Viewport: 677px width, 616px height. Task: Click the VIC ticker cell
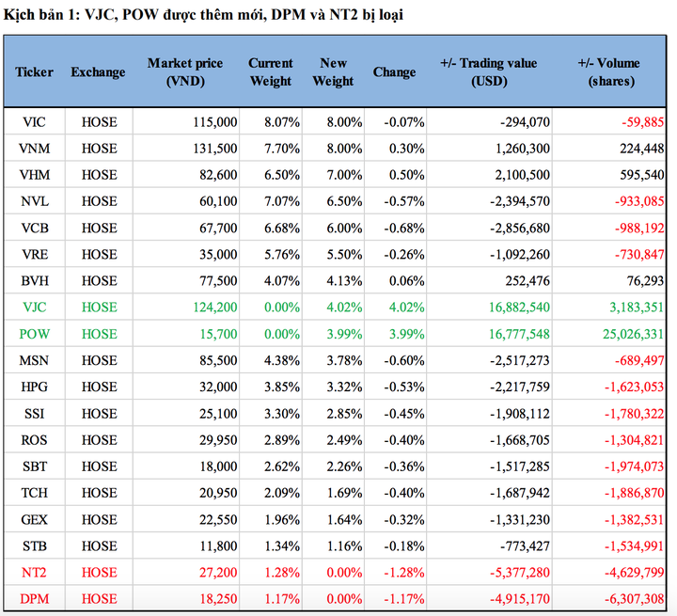(x=34, y=122)
